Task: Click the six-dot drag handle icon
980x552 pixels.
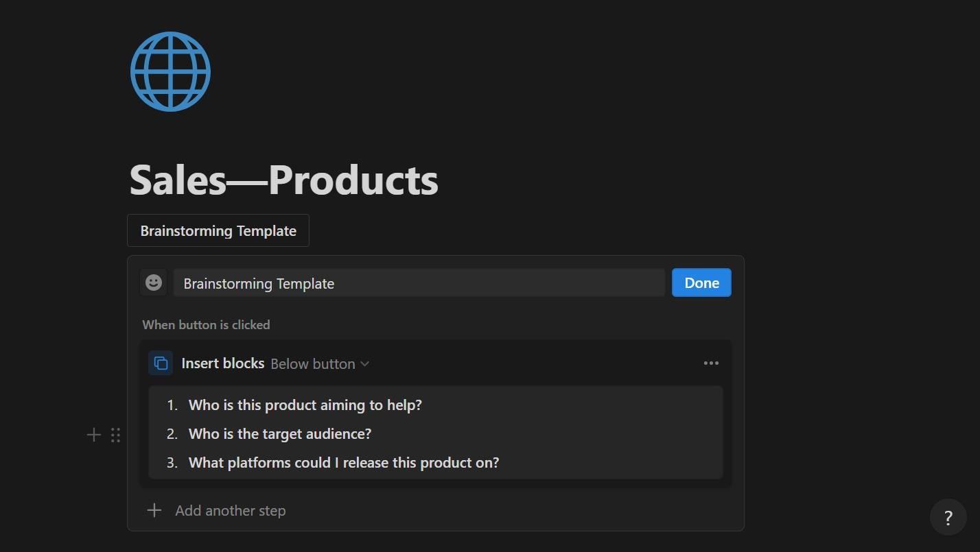Action: point(115,435)
